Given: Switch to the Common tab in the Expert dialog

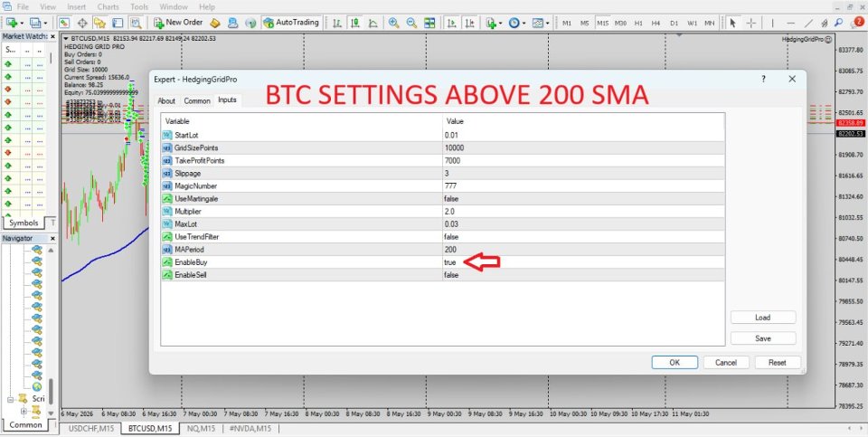Looking at the screenshot, I should [197, 100].
